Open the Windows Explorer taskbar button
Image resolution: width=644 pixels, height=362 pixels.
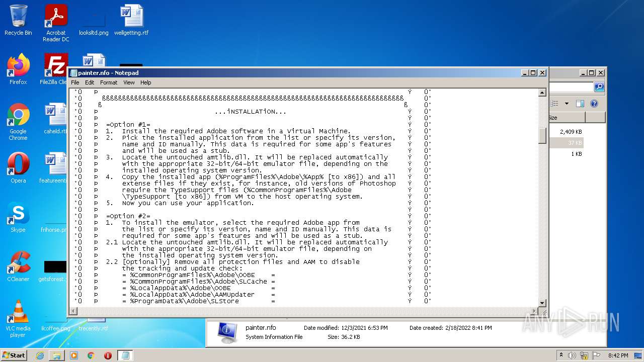coord(57,355)
